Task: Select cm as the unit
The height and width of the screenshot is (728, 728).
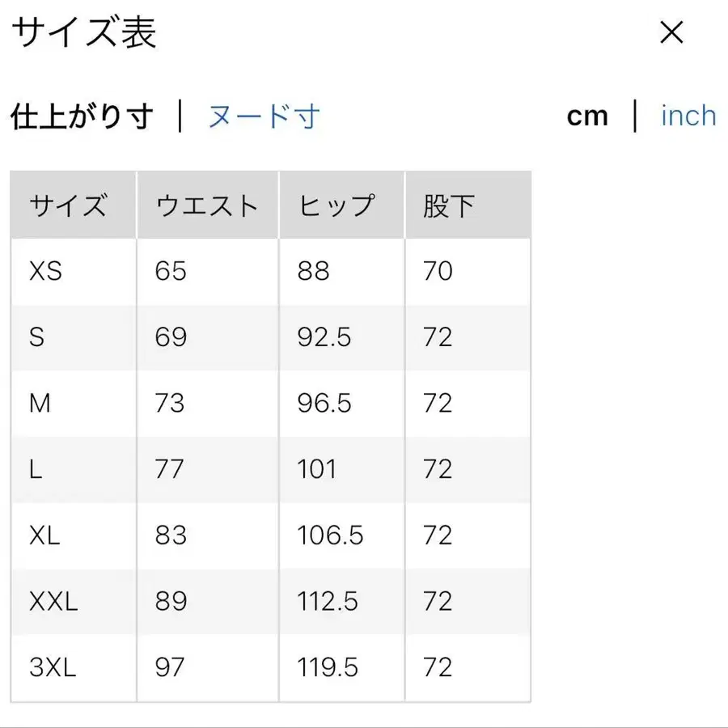Action: click(588, 116)
